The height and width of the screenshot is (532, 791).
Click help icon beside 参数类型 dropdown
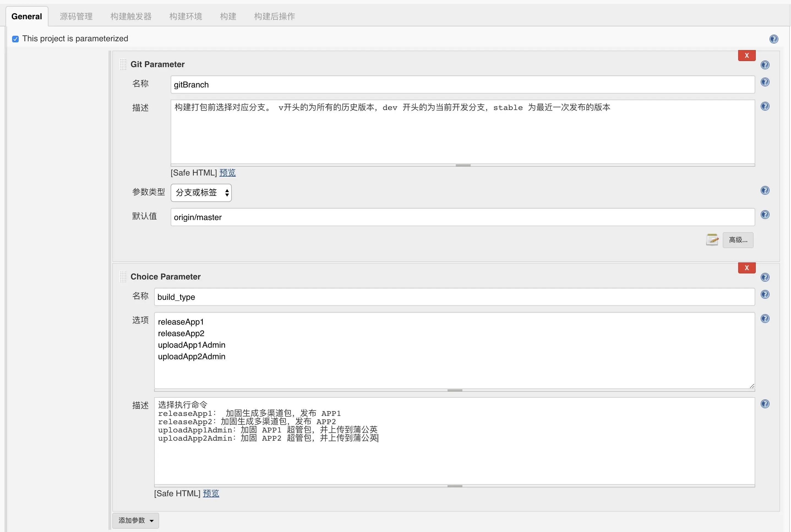[765, 190]
